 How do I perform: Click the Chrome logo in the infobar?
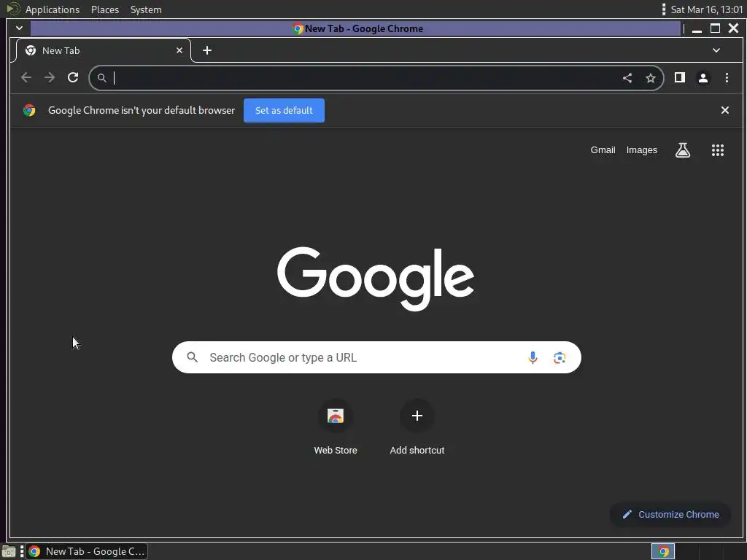[29, 111]
